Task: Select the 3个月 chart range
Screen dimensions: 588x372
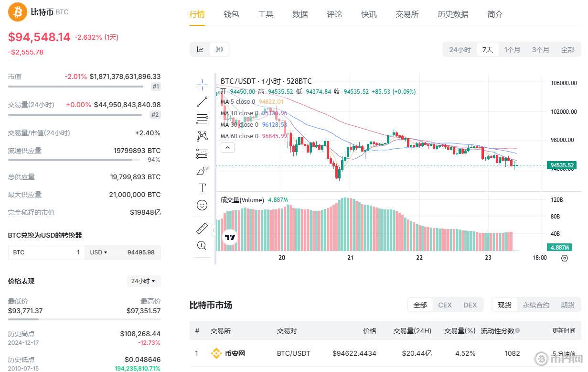Action: click(541, 50)
